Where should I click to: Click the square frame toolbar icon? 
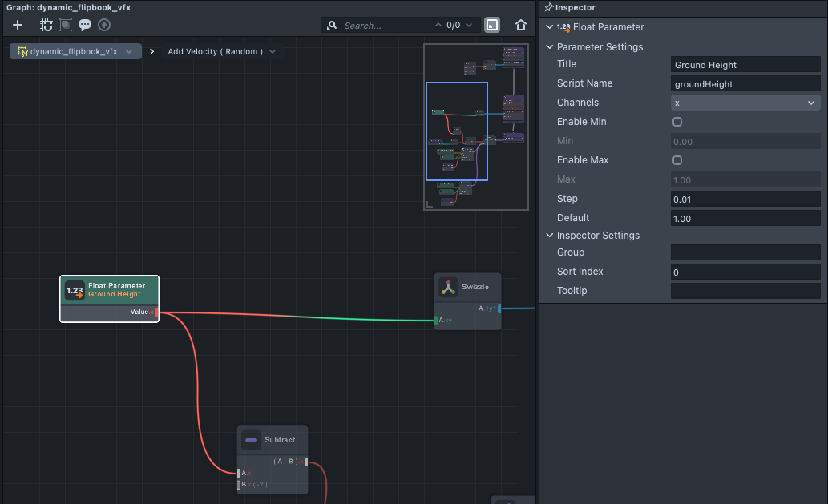[66, 25]
